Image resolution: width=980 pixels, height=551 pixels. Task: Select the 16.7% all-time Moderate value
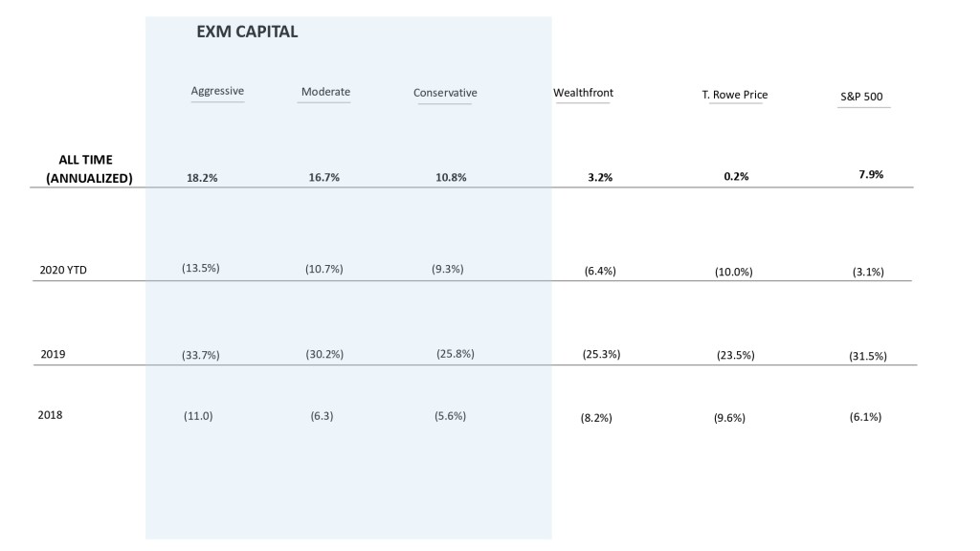click(x=324, y=178)
